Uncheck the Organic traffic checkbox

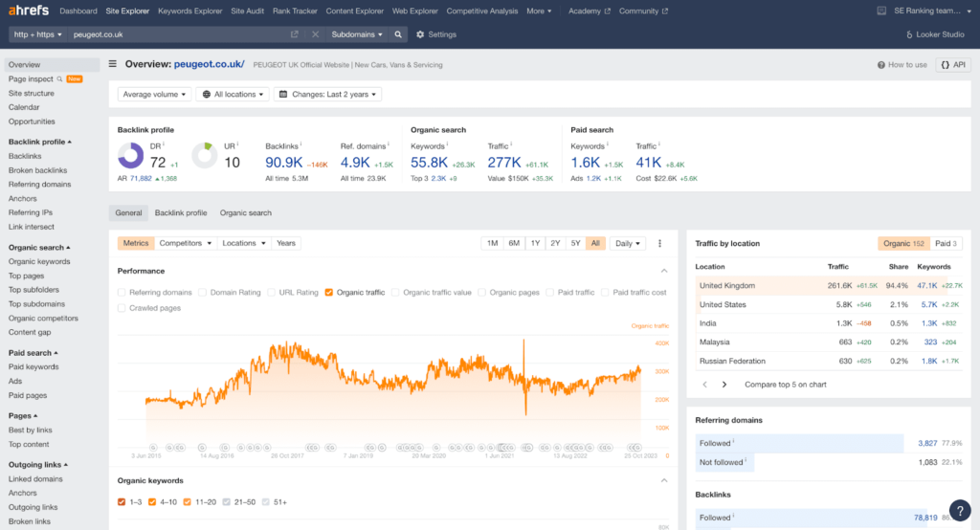329,293
